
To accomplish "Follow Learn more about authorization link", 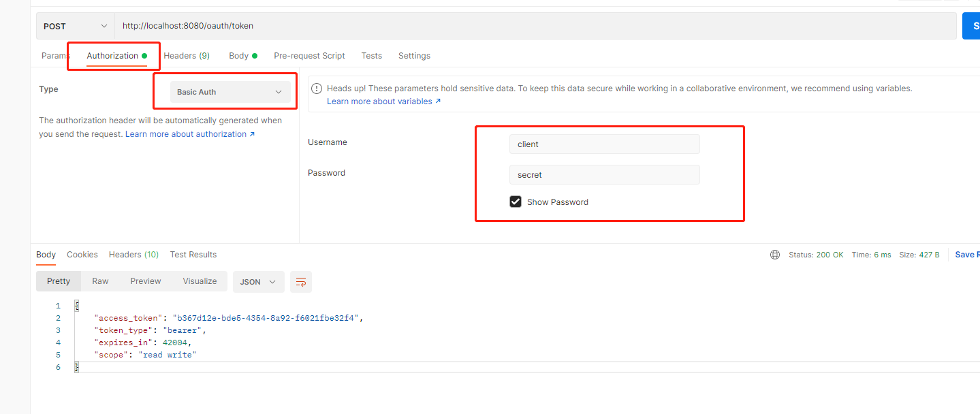I will tap(190, 134).
